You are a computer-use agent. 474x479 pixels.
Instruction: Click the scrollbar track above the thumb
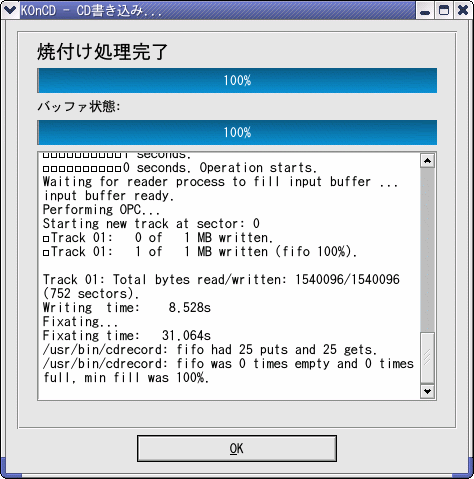coord(427,250)
